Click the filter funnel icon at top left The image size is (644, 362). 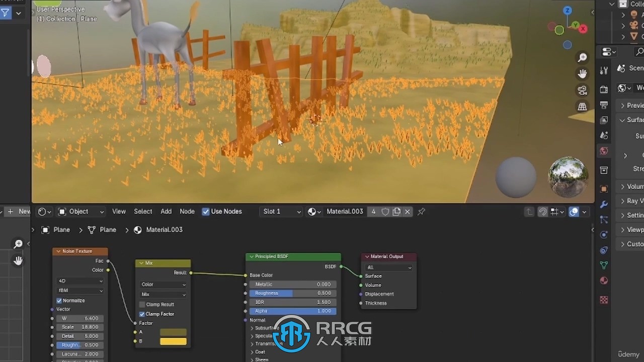pos(5,13)
